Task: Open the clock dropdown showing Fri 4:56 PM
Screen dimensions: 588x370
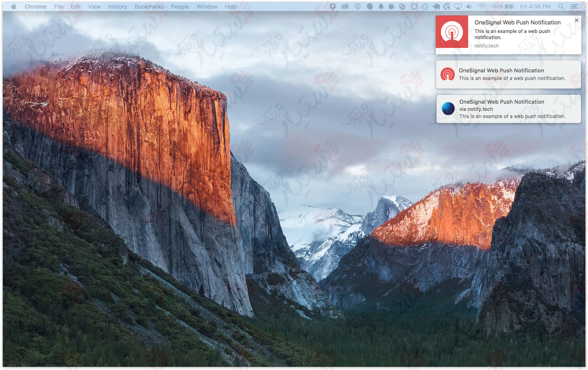Action: tap(536, 6)
